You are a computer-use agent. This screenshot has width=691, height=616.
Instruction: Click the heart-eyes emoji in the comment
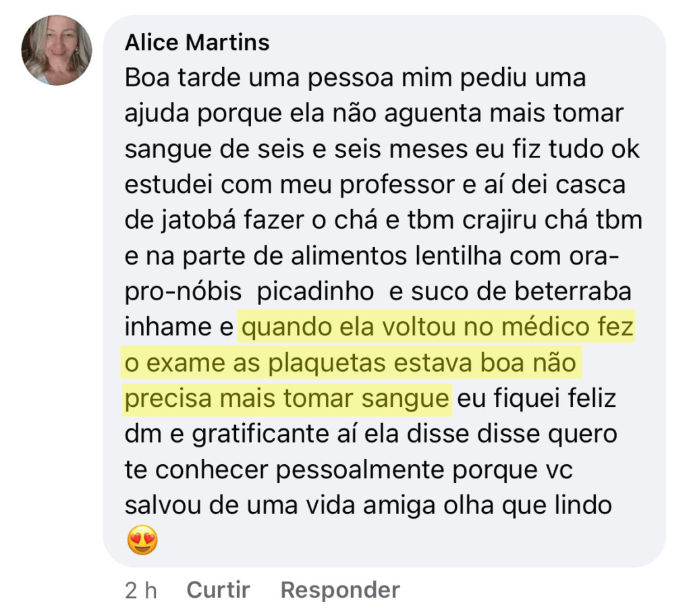pos(142,540)
